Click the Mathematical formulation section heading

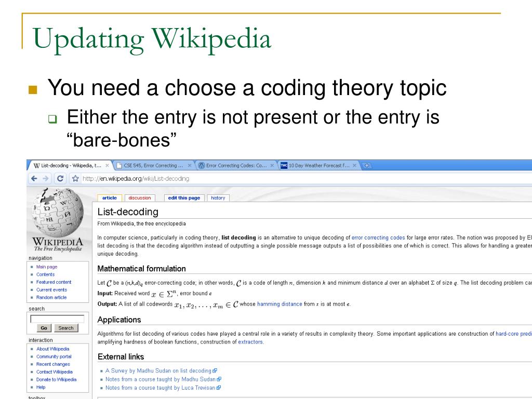141,269
